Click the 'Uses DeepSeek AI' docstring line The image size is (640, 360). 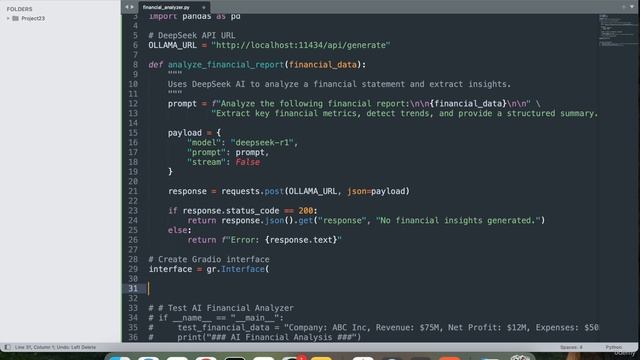[x=339, y=84]
